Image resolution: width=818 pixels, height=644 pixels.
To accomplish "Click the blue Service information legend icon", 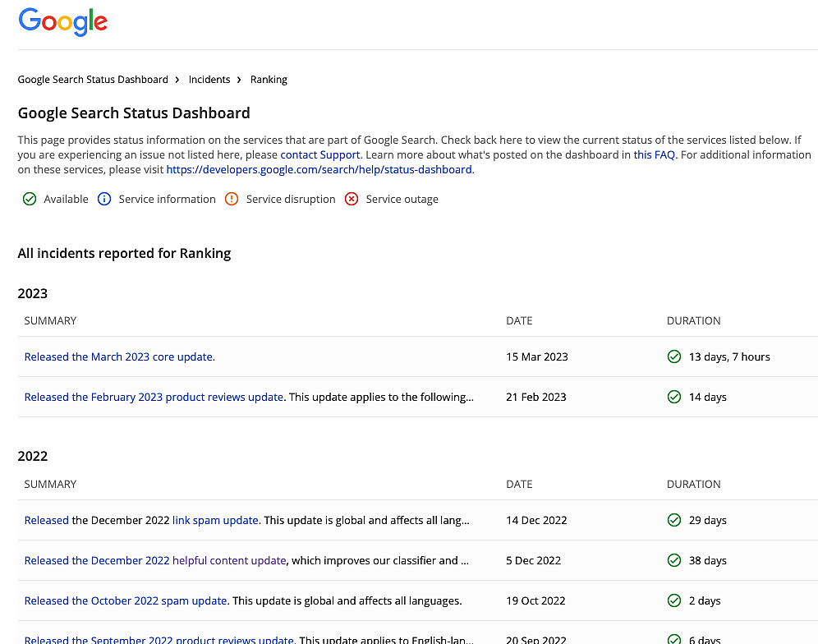I will point(104,199).
